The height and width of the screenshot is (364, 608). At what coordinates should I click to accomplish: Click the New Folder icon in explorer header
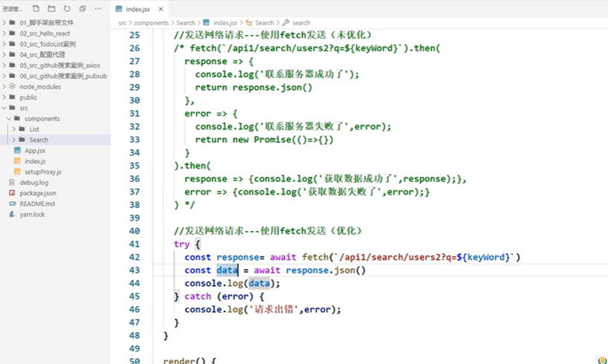coord(51,8)
